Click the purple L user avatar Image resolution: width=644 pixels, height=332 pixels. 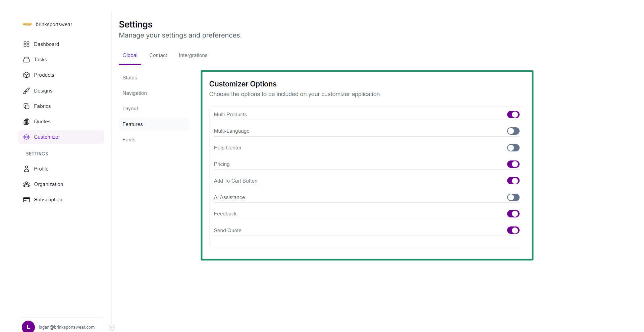[x=28, y=327]
